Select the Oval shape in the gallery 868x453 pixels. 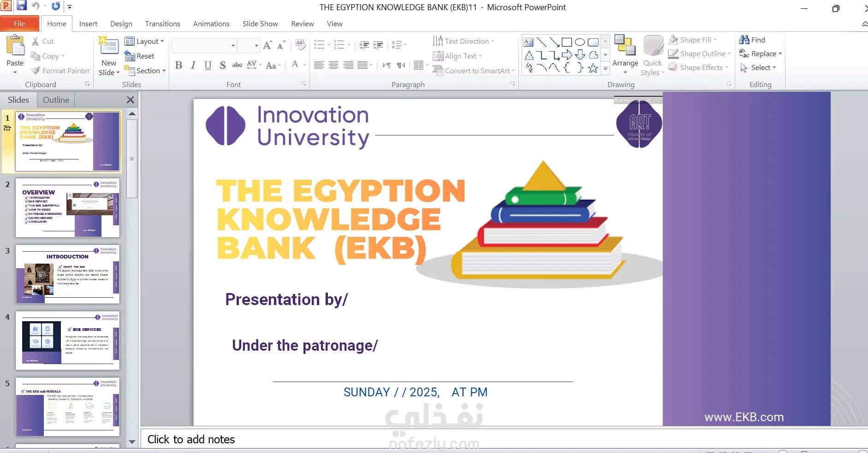pyautogui.click(x=580, y=42)
